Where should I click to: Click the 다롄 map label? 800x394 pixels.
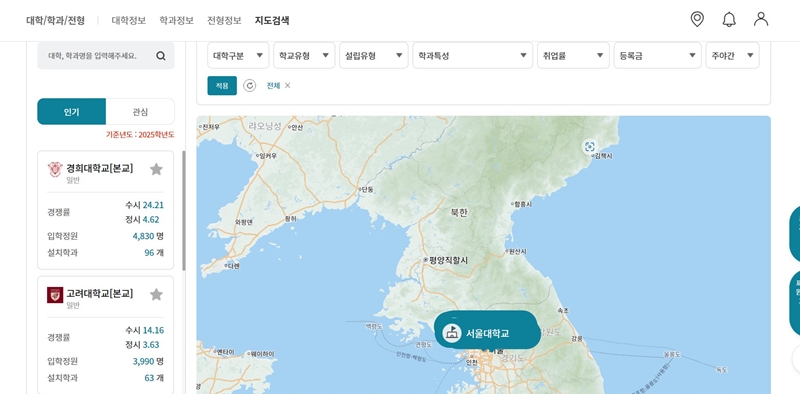coord(233,266)
